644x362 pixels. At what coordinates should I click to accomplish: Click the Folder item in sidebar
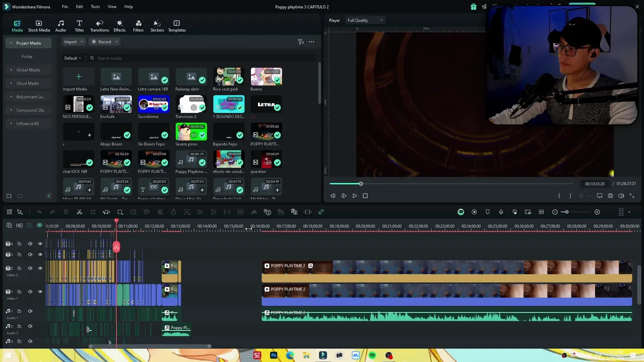point(27,57)
